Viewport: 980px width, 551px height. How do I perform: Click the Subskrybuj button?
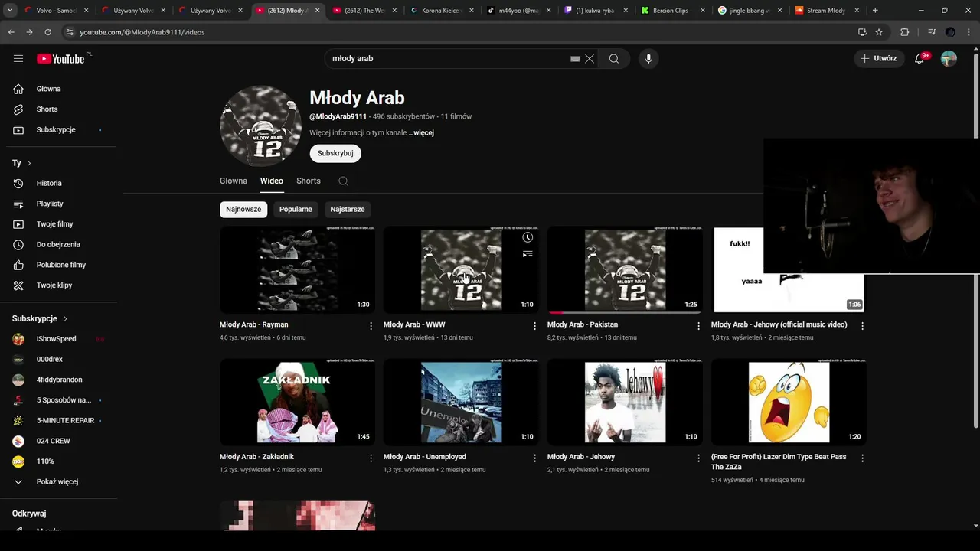[335, 153]
